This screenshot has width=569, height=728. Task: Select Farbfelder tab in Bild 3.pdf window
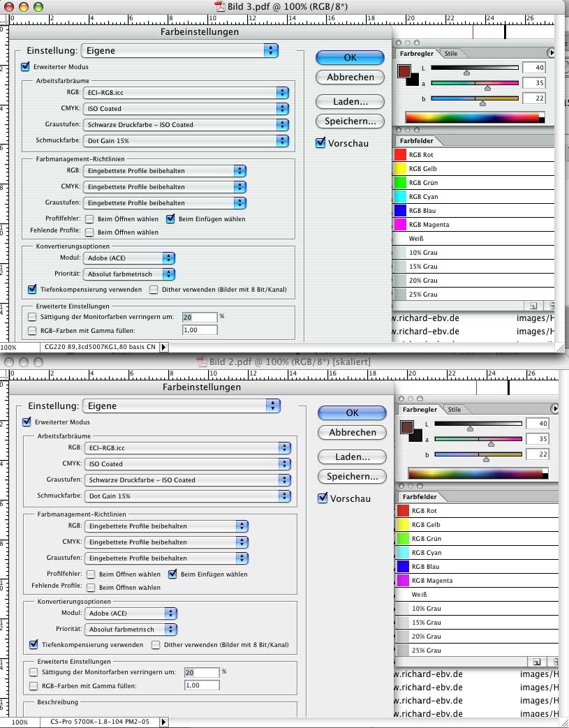click(416, 141)
